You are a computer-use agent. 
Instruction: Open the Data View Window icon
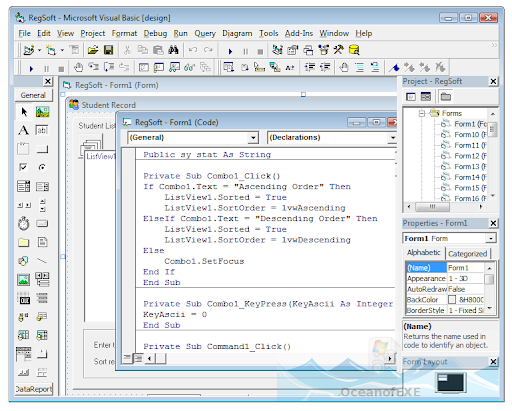(x=354, y=50)
